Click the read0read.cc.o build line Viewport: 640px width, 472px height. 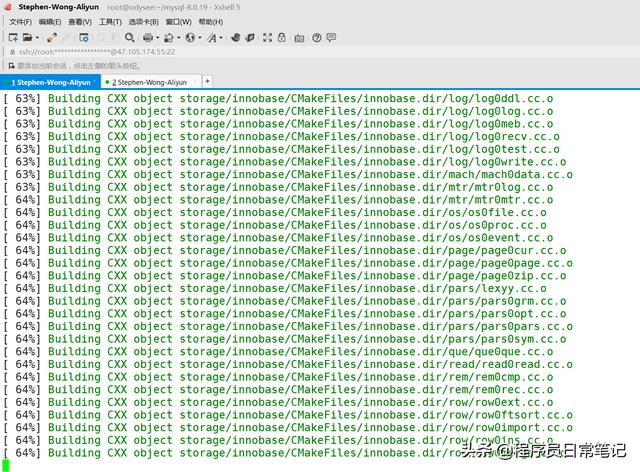[288, 364]
